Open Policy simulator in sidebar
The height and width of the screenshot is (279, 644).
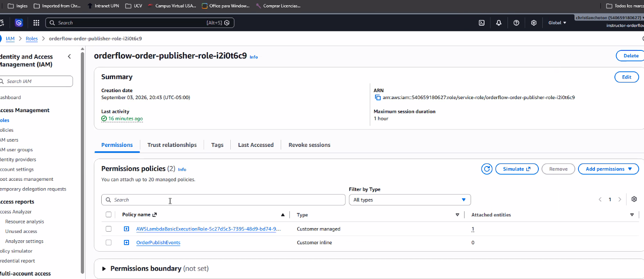[x=17, y=251]
